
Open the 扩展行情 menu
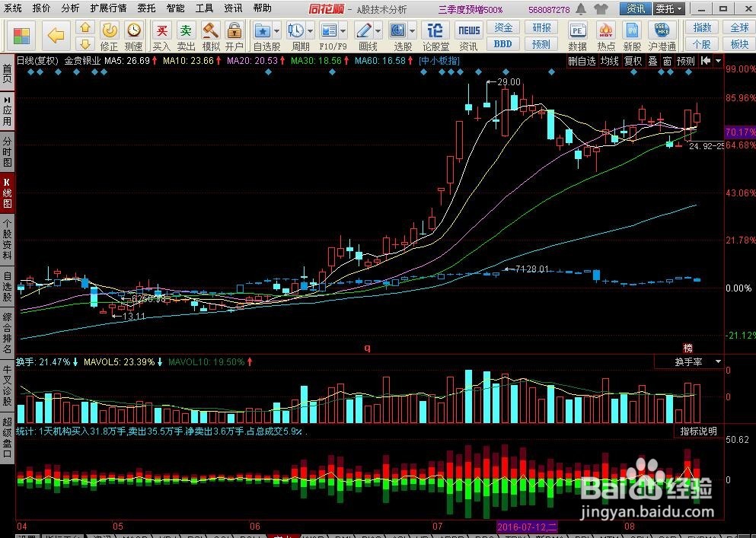click(108, 8)
